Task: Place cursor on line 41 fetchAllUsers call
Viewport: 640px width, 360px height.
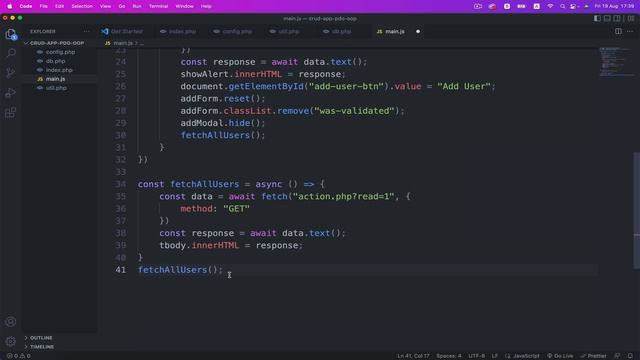Action: (x=180, y=270)
